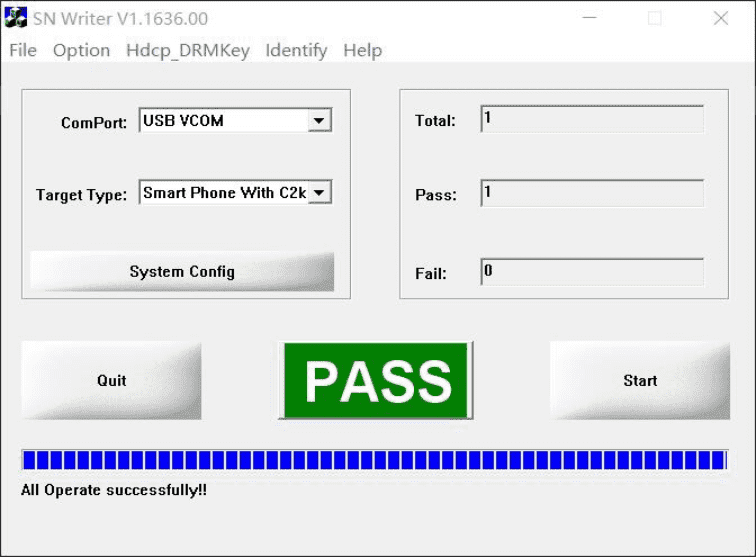This screenshot has height=557, width=756.
Task: Click the Quit button
Action: click(111, 380)
